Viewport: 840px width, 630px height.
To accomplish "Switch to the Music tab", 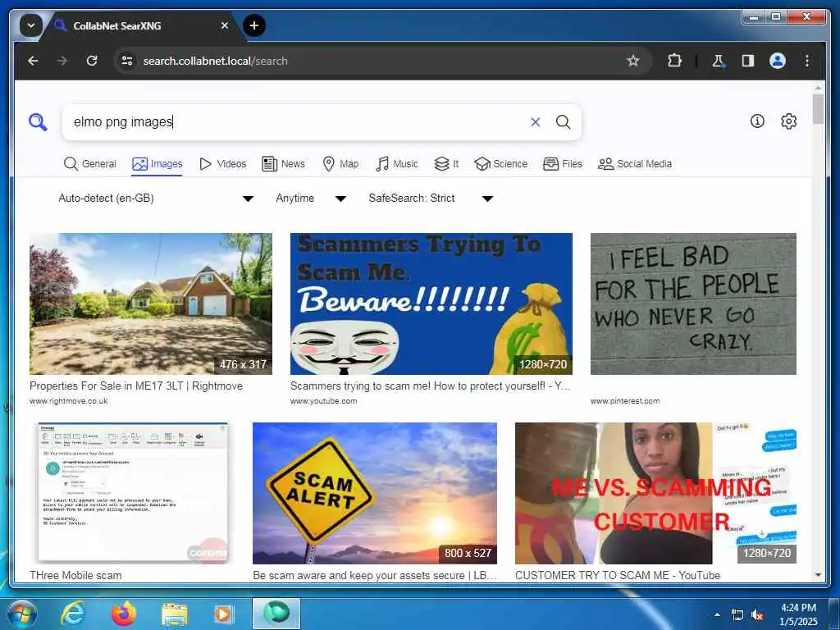I will point(397,164).
